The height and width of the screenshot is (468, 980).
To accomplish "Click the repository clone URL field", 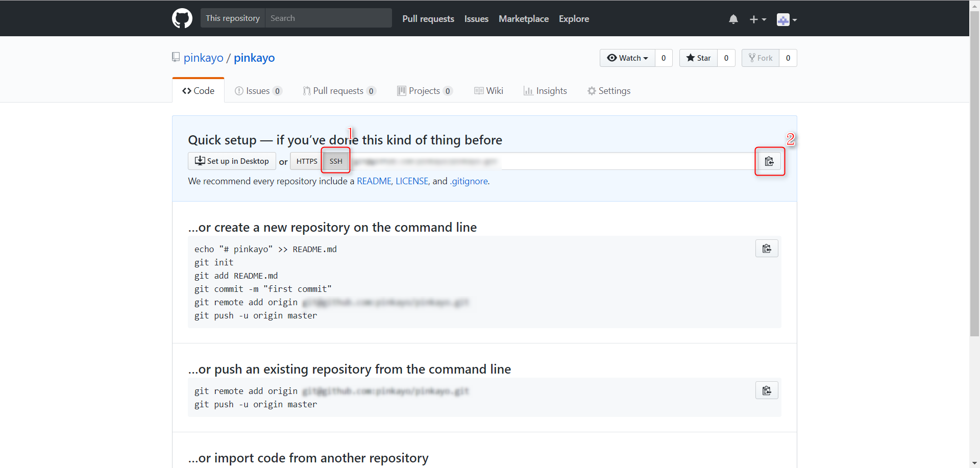I will [x=553, y=161].
